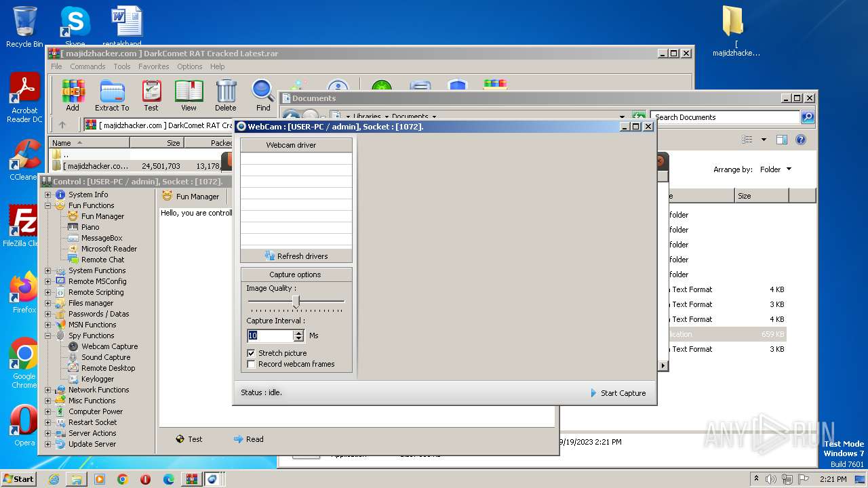Click the Windows Start button
This screenshot has width=868, height=488.
click(x=19, y=479)
